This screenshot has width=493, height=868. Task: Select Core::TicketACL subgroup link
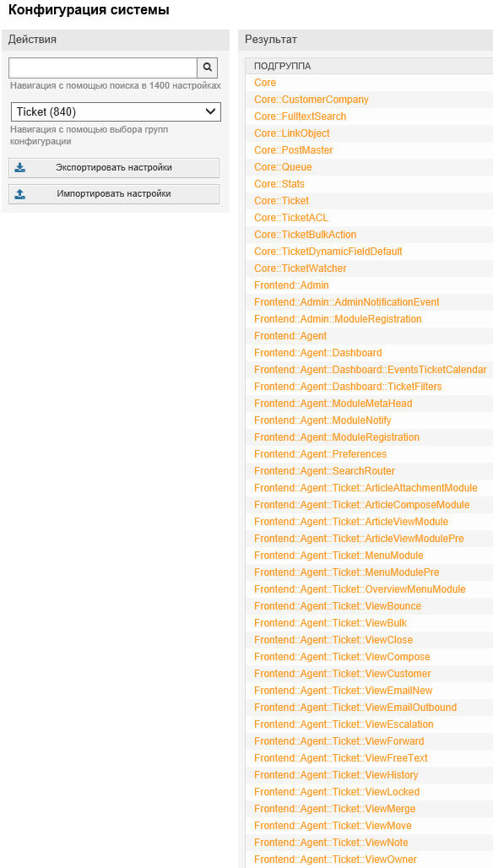tap(291, 218)
